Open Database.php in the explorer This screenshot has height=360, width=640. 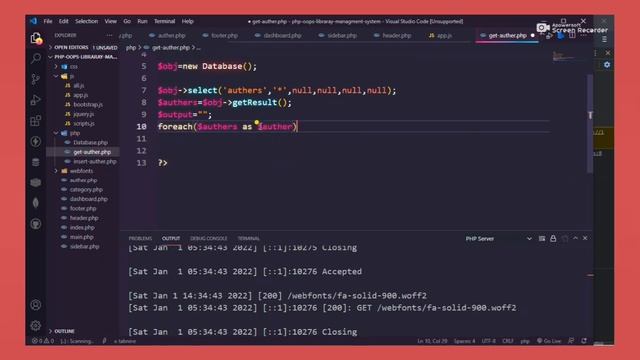click(x=90, y=142)
